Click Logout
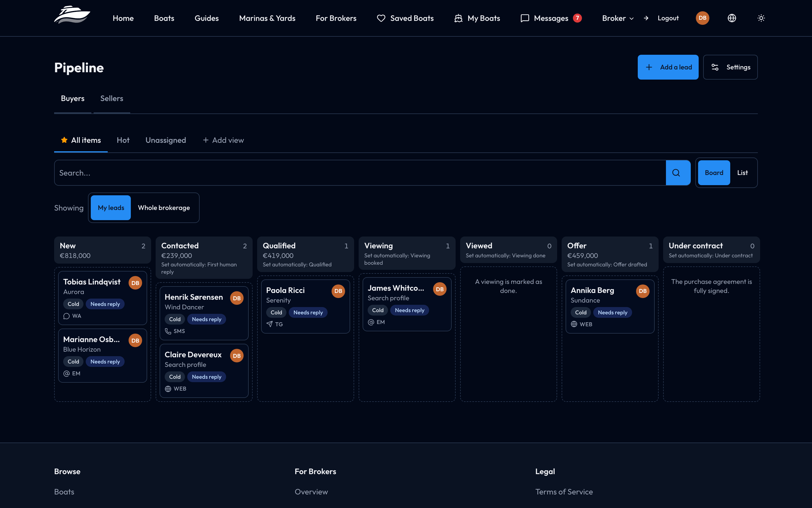This screenshot has height=508, width=812. tap(661, 18)
